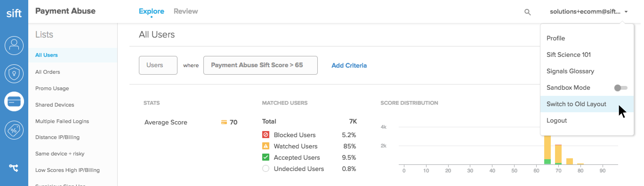644x186 pixels.
Task: Switch to the Review tab
Action: pos(185,11)
